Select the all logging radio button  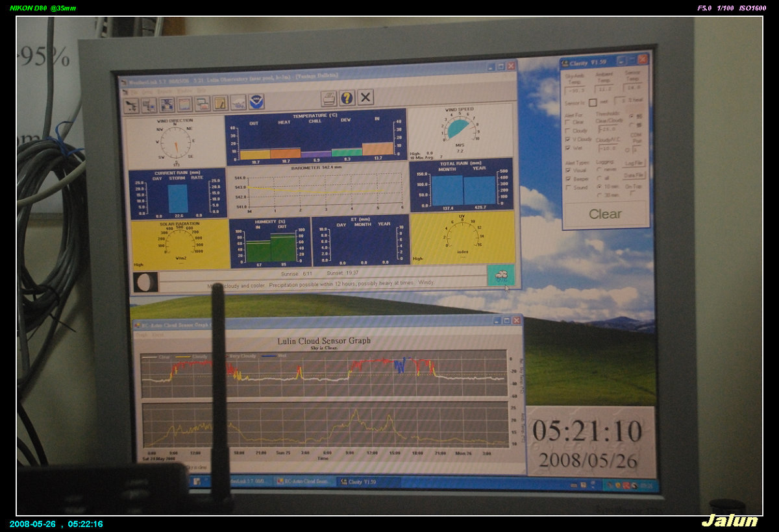tap(599, 178)
